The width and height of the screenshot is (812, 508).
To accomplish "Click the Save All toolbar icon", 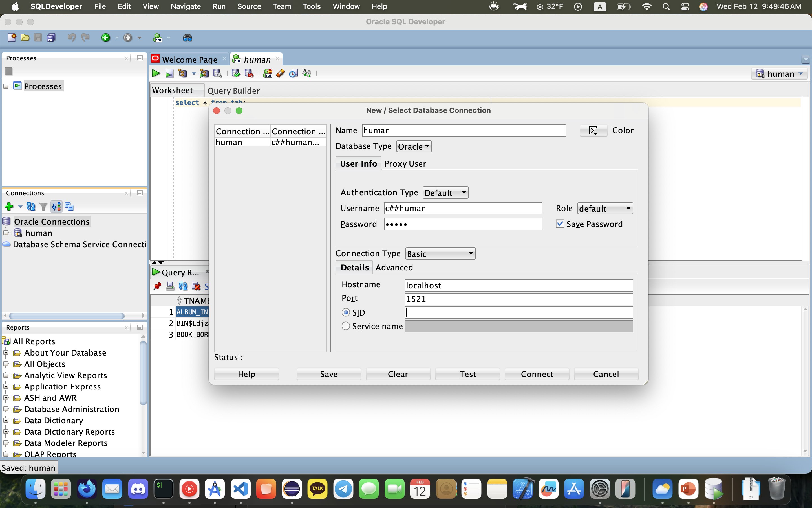I will tap(51, 38).
